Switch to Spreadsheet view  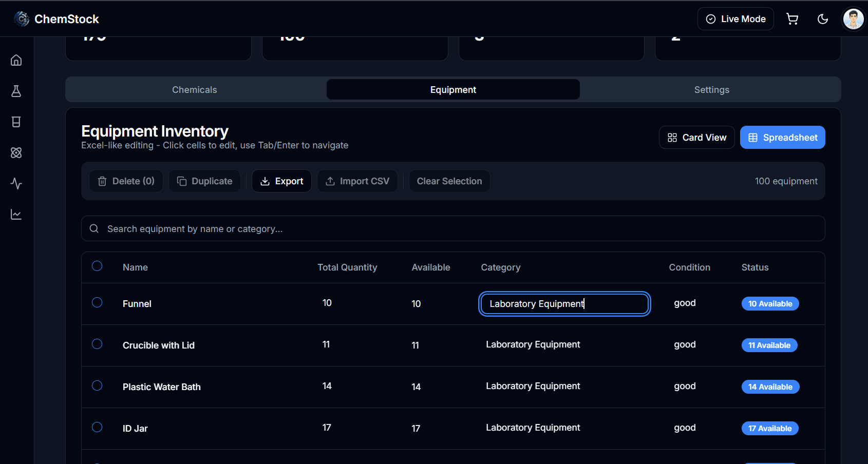tap(783, 138)
